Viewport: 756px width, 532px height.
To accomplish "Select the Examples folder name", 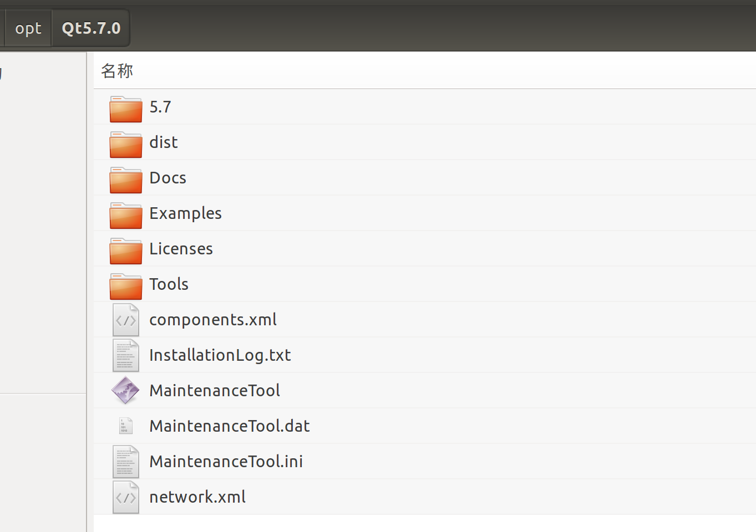I will (x=185, y=213).
